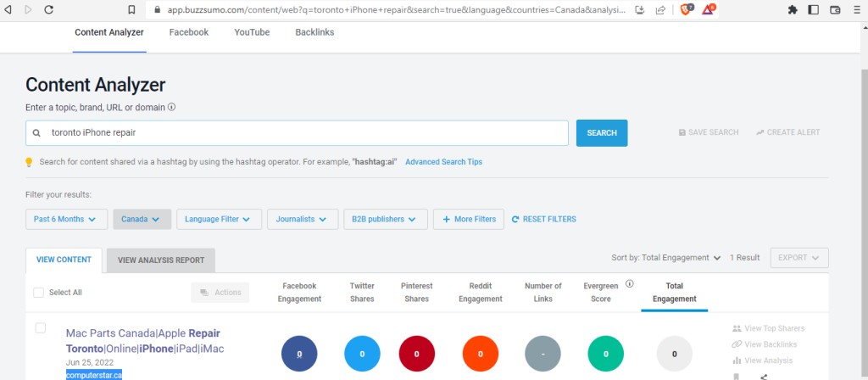The width and height of the screenshot is (868, 380).
Task: Switch to the YouTube tab
Action: point(252,32)
